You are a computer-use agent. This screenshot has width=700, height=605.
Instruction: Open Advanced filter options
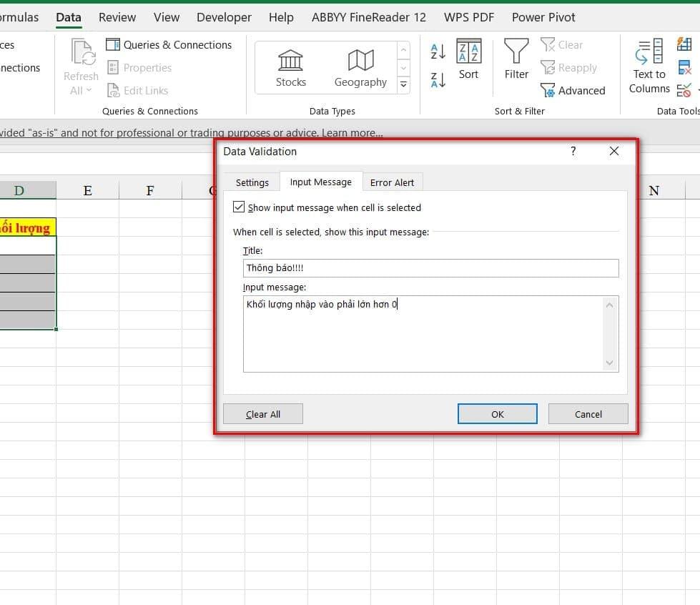[x=573, y=91]
